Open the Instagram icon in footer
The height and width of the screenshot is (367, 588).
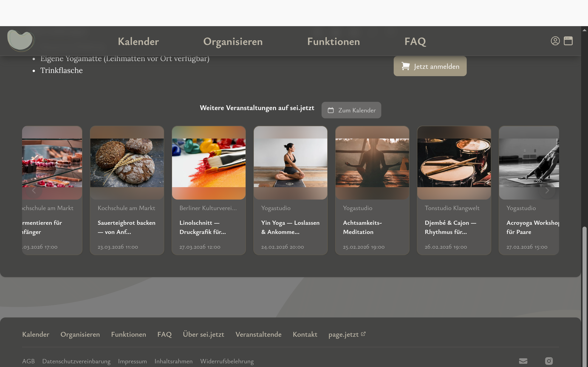tap(549, 361)
